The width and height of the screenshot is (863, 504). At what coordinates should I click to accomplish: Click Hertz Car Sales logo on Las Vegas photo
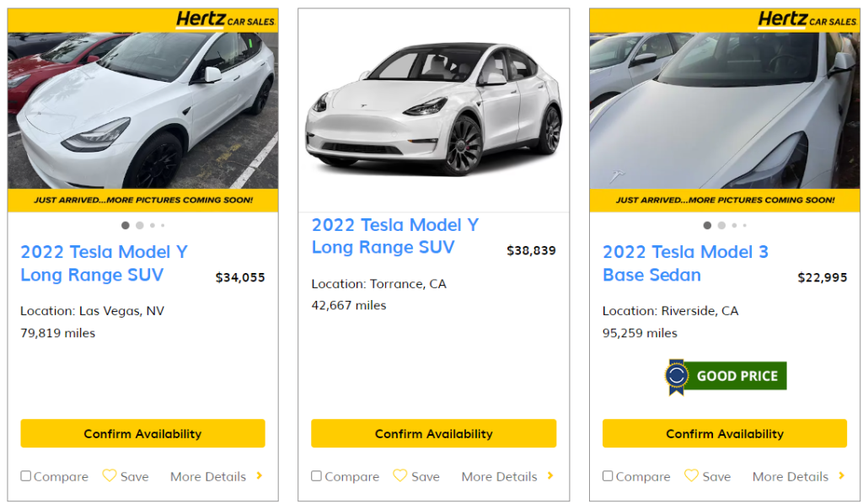click(x=225, y=19)
